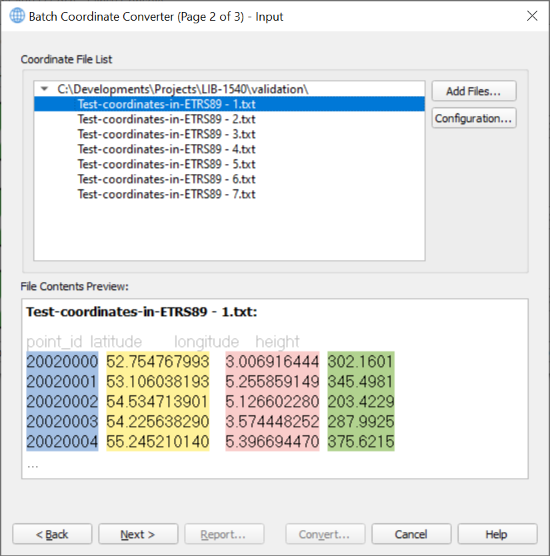
Task: Click the Coordinate File List label
Action: (x=66, y=59)
